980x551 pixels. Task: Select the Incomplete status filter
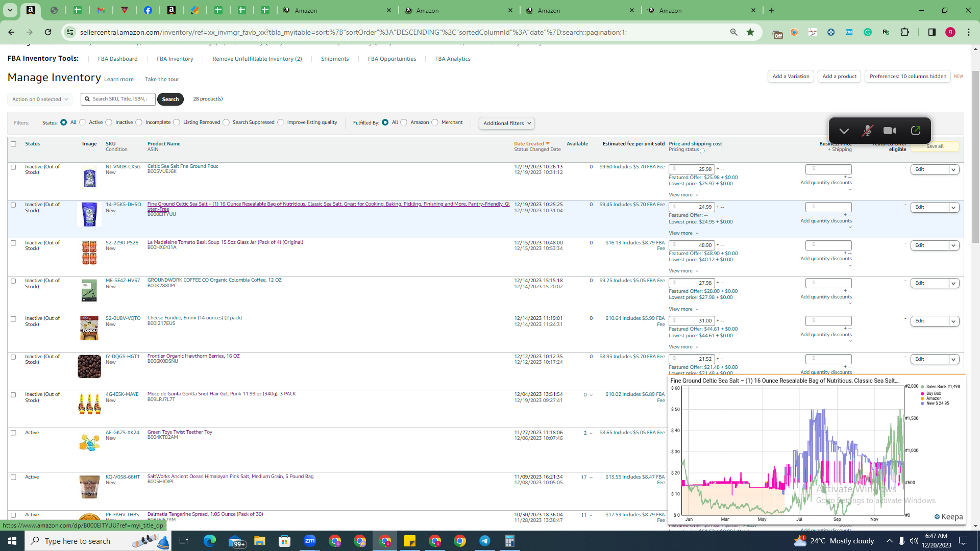[139, 122]
